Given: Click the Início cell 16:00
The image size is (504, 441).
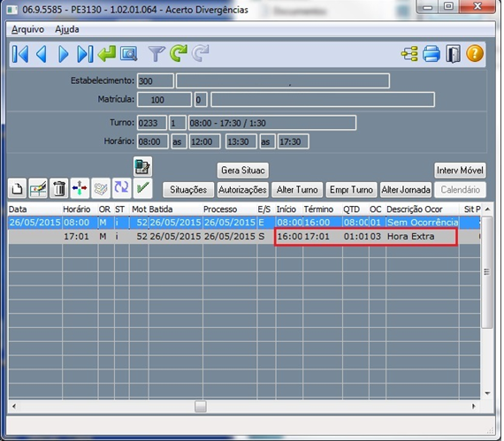Looking at the screenshot, I should (x=289, y=236).
